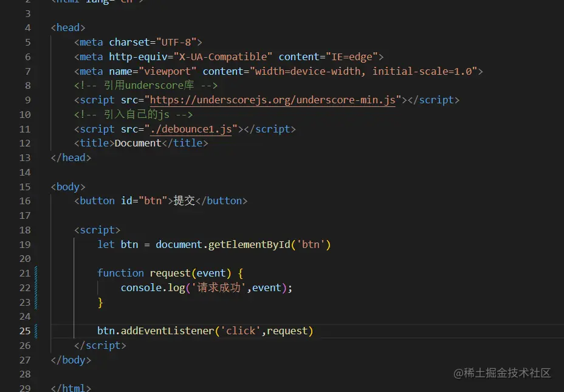The image size is (564, 392).
Task: Click console.log on line 22
Action: [x=153, y=287]
